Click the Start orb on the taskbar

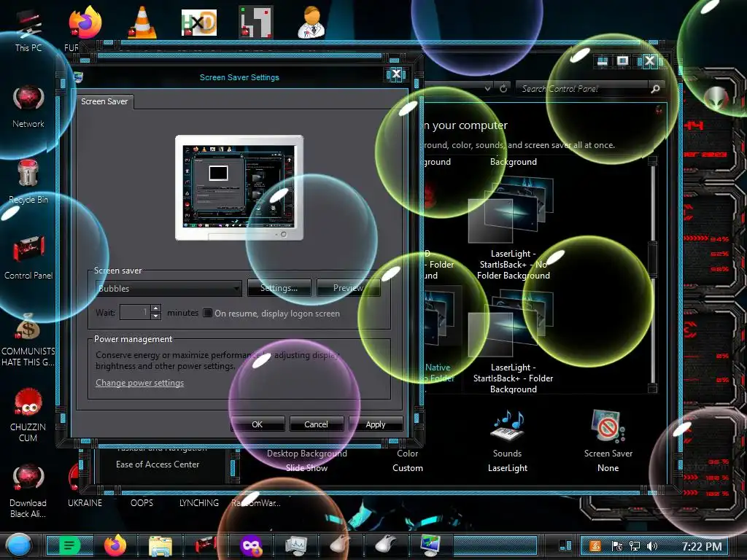19,545
